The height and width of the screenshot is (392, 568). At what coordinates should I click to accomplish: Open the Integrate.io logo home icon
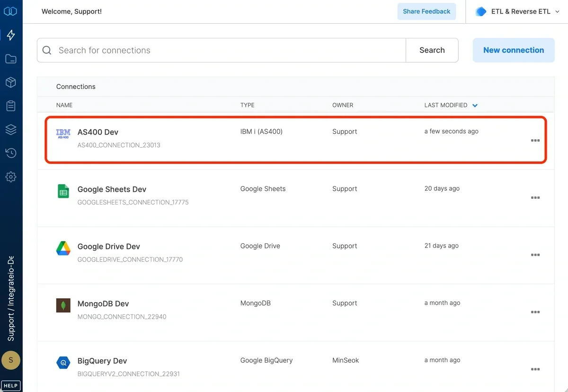(x=10, y=11)
